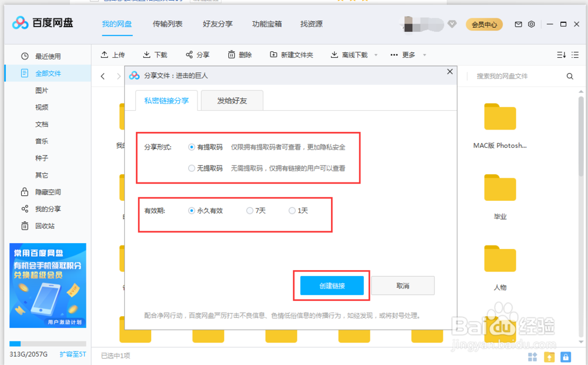Click the Baidu Netdisk logo icon
The width and height of the screenshot is (588, 365).
20,23
